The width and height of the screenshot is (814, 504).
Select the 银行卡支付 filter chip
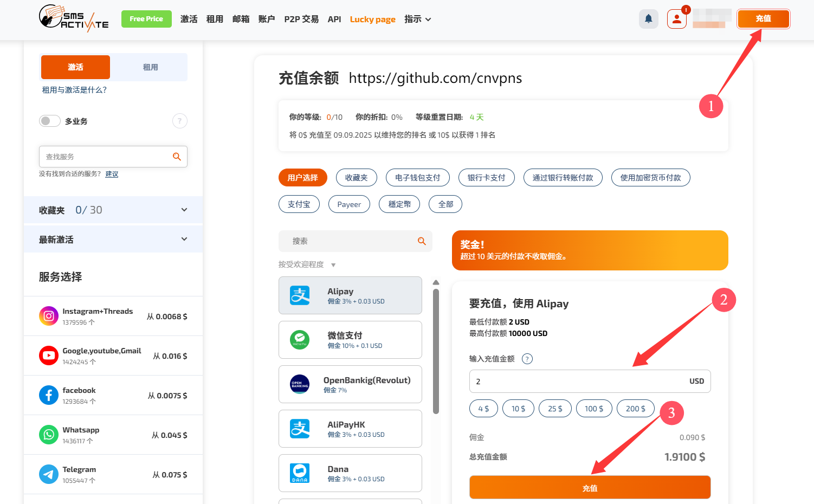click(x=487, y=177)
